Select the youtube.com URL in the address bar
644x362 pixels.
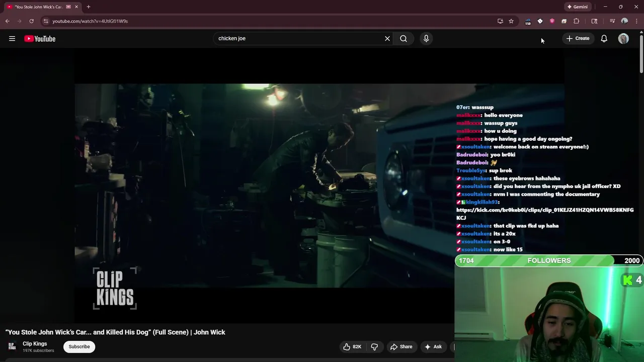[x=90, y=21]
